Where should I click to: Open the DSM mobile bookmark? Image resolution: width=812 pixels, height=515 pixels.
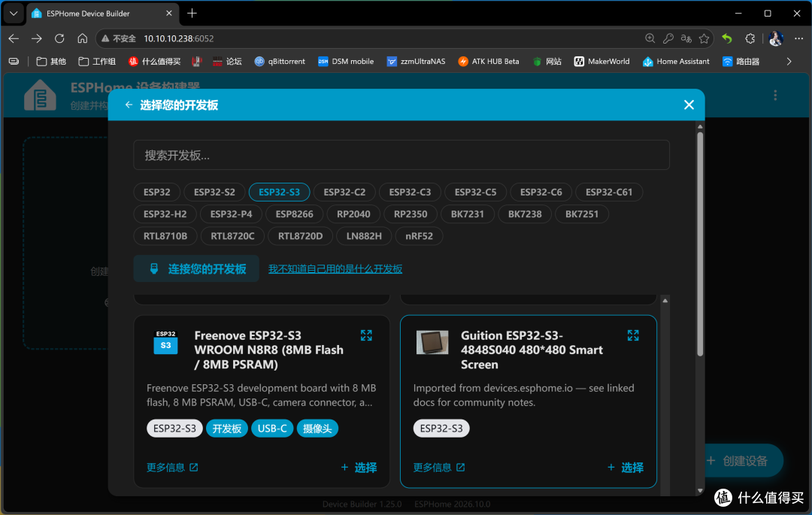(x=345, y=62)
